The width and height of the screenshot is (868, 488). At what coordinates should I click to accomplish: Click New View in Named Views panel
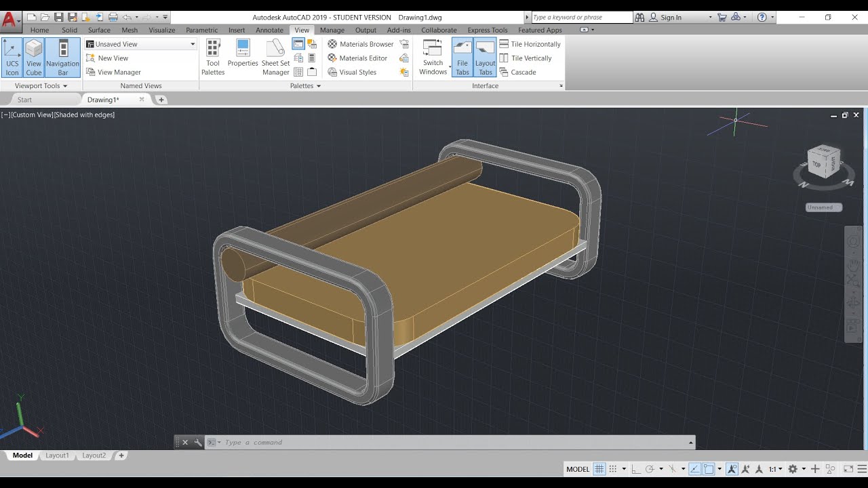click(x=107, y=58)
